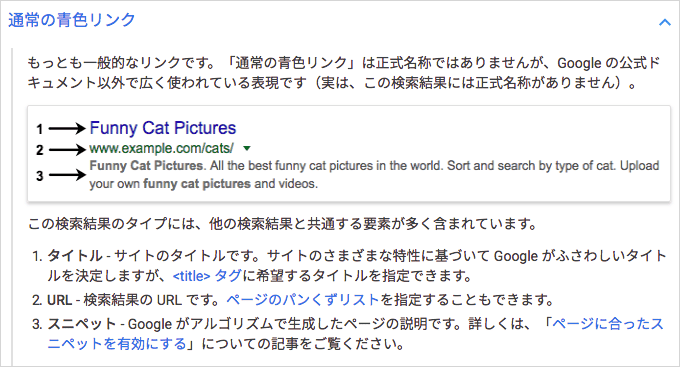This screenshot has width=680, height=367.
Task: Click the 通常の青色リンク section heading
Action: [72, 20]
